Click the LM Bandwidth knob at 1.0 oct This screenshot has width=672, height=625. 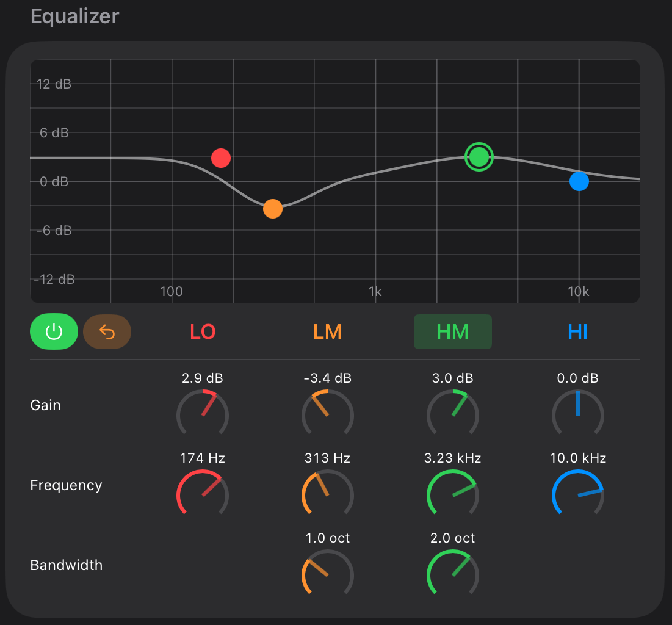point(328,574)
